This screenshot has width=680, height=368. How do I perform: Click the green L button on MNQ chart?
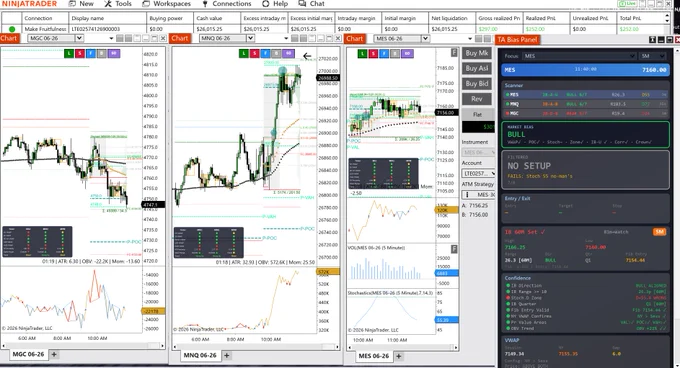[x=244, y=53]
